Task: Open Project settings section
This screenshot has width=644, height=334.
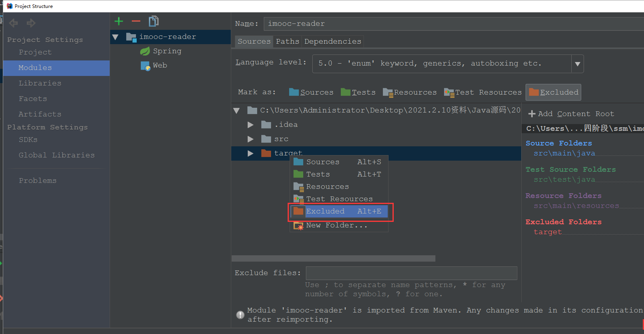Action: point(35,52)
